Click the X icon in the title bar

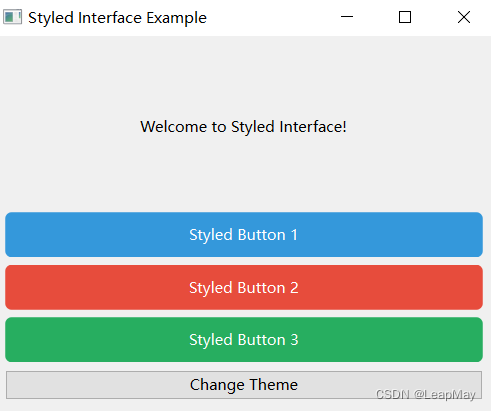(464, 17)
